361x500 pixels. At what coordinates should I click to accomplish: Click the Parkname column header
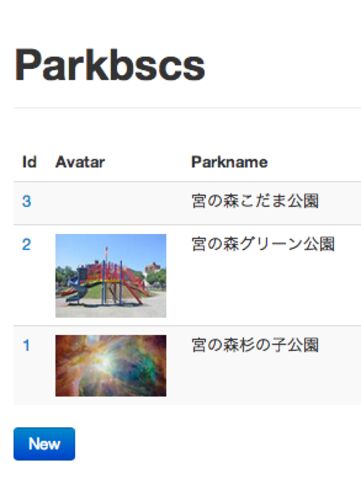(x=229, y=162)
